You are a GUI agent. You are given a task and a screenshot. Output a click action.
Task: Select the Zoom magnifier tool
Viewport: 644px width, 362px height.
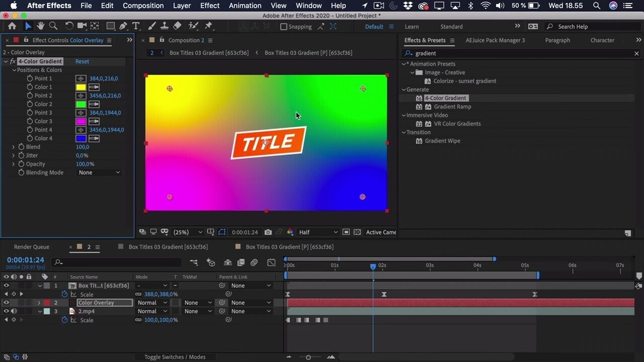point(53,26)
